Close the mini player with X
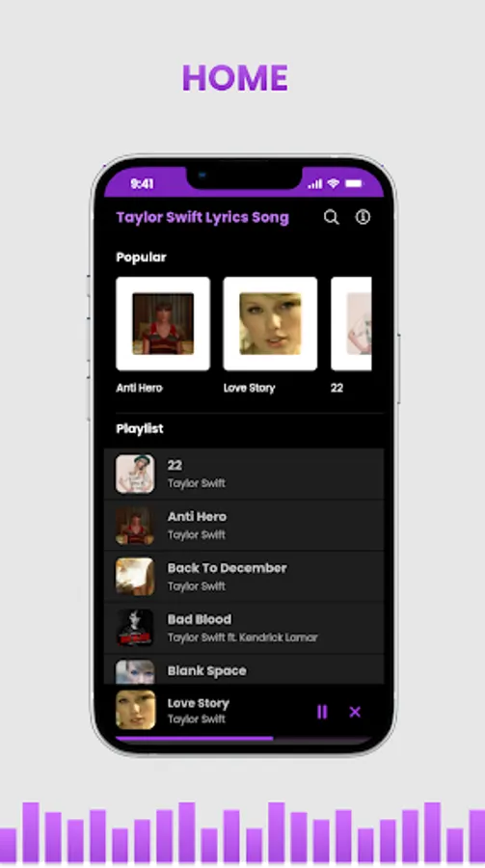 click(355, 712)
